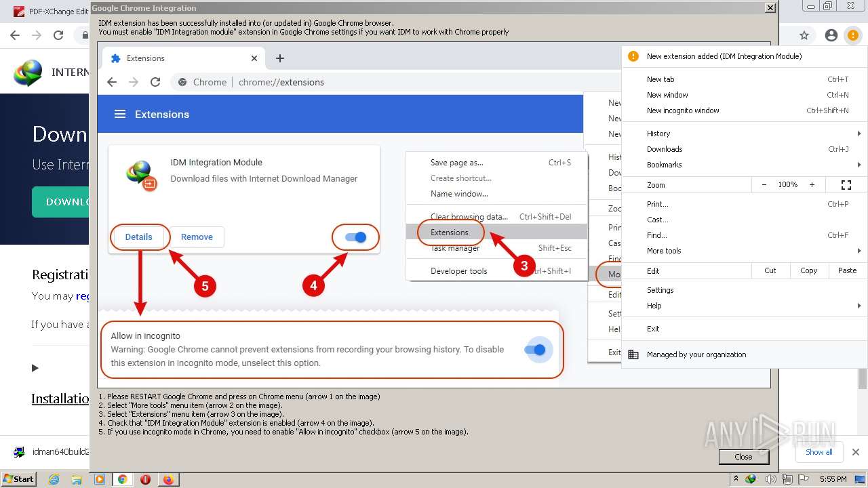
Task: Open Downloads from the Chrome menu
Action: pos(745,149)
